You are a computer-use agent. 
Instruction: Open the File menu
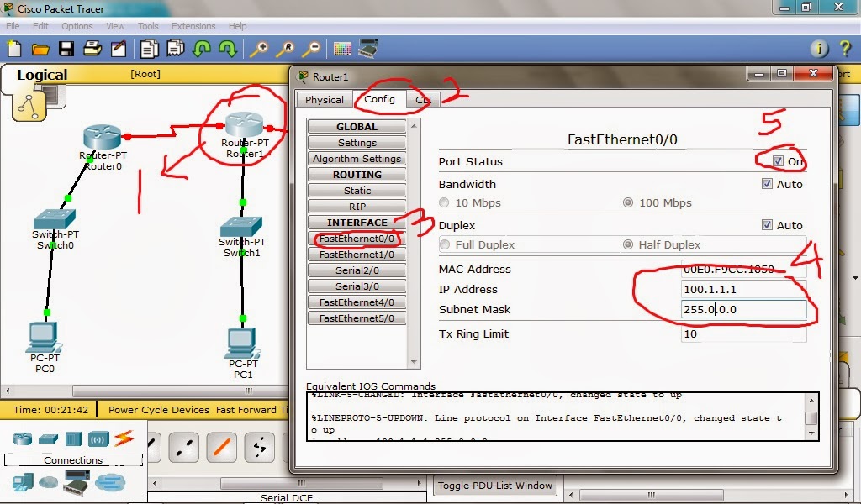tap(13, 26)
